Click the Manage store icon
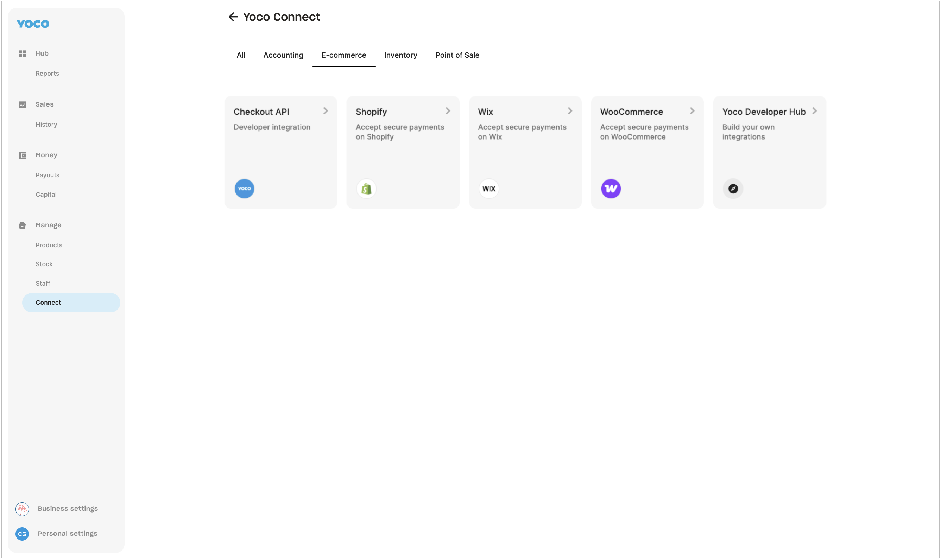Image resolution: width=941 pixels, height=560 pixels. pyautogui.click(x=22, y=225)
